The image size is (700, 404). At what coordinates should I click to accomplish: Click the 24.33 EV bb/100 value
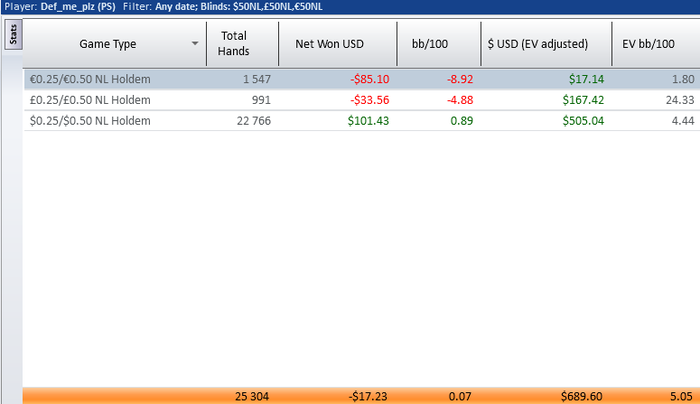point(680,100)
